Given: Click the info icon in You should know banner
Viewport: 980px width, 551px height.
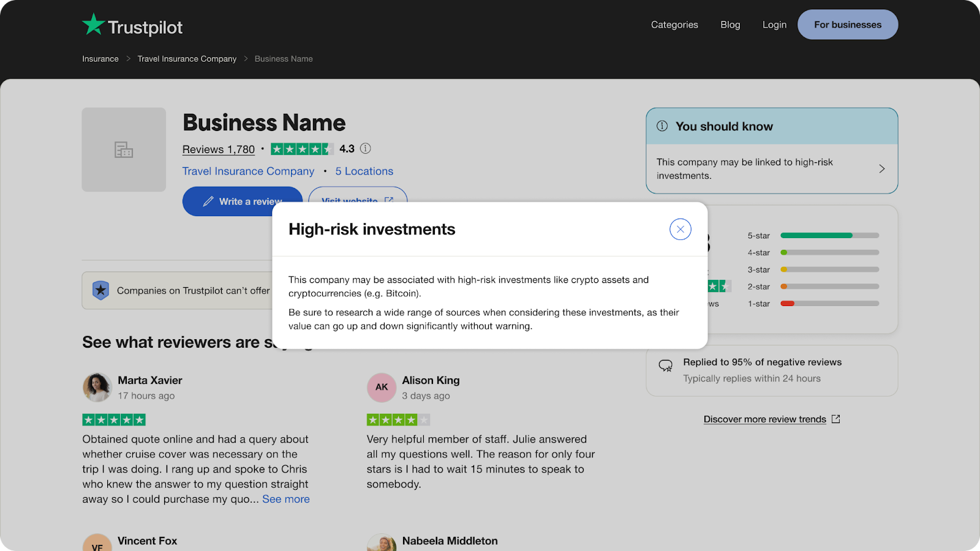Looking at the screenshot, I should click(661, 126).
